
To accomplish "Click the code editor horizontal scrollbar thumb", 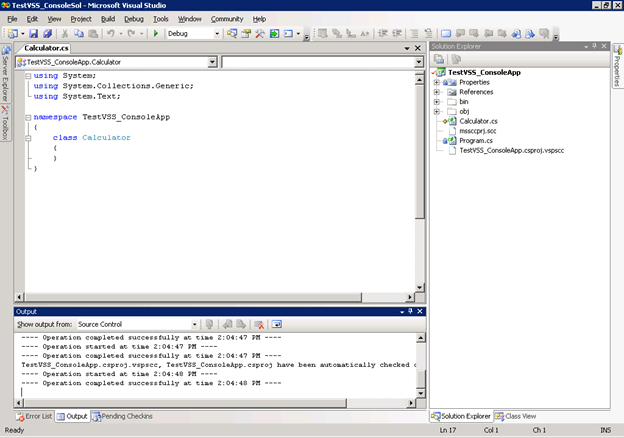I will [193, 297].
